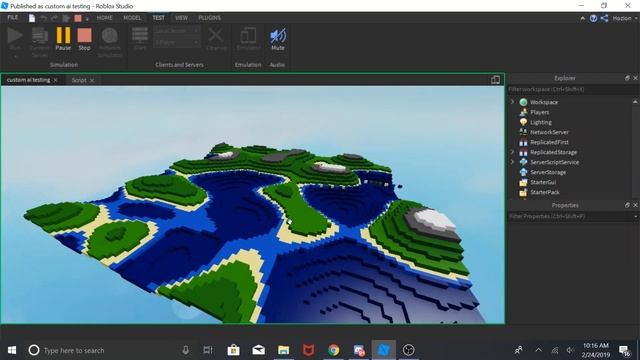Select the TEST ribbon tab
The width and height of the screenshot is (640, 360).
pyautogui.click(x=158, y=18)
